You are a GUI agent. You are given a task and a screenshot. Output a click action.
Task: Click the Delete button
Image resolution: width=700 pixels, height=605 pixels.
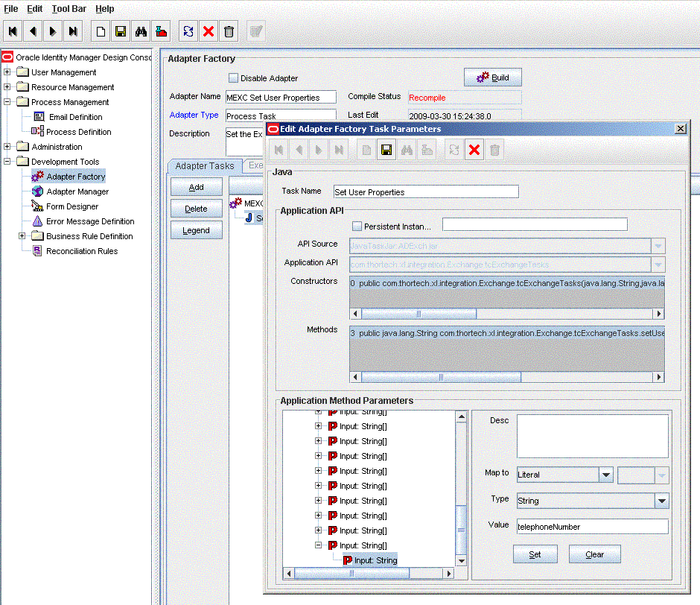click(197, 209)
